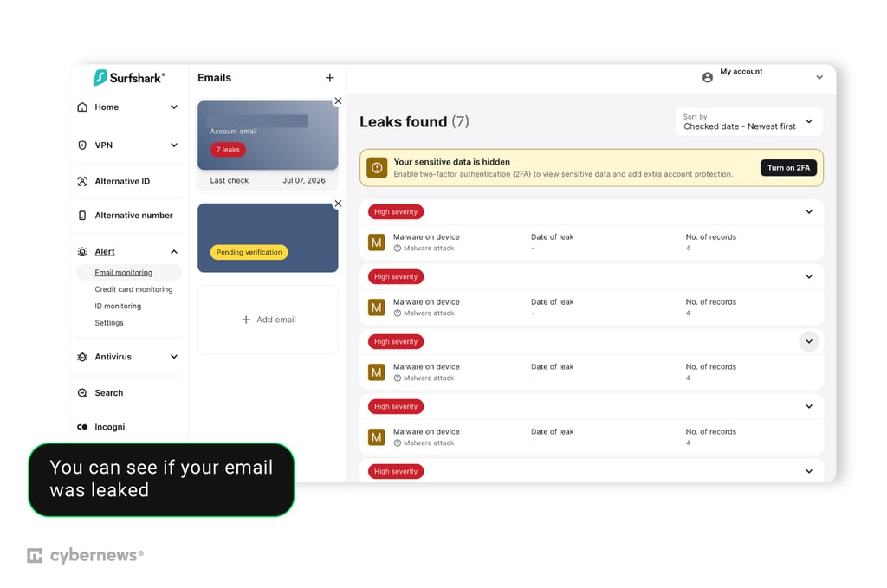Click 'Your sensitive data is hidden' text
887x588 pixels.
[x=452, y=162]
